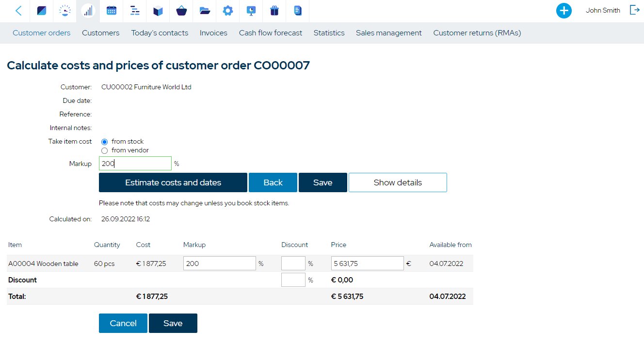Click Cancel button at the bottom

click(123, 323)
